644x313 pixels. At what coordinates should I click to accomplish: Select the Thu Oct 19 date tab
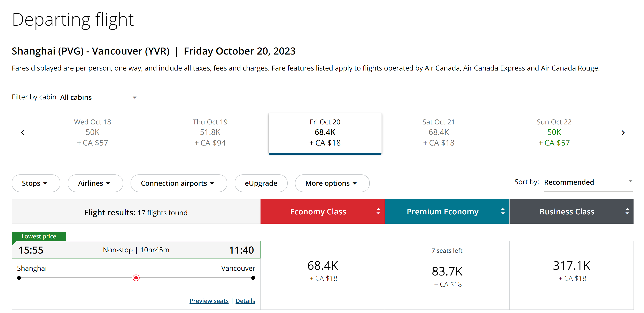click(210, 133)
